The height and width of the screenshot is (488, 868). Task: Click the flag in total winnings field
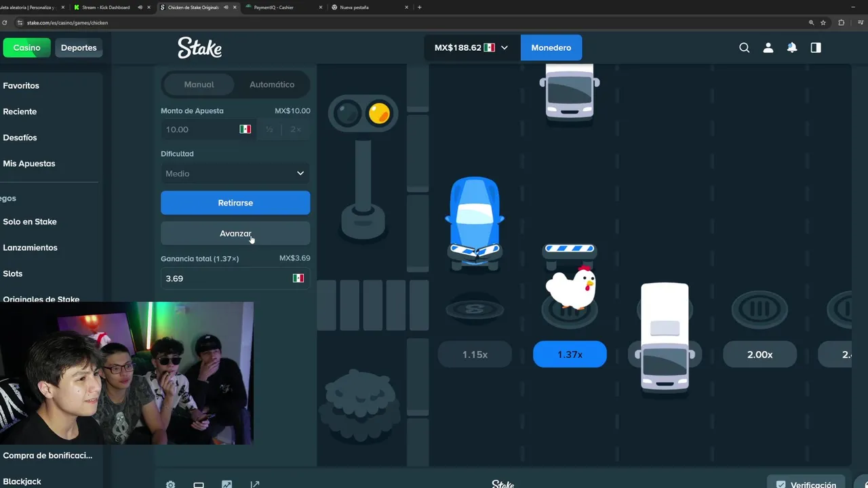[298, 278]
